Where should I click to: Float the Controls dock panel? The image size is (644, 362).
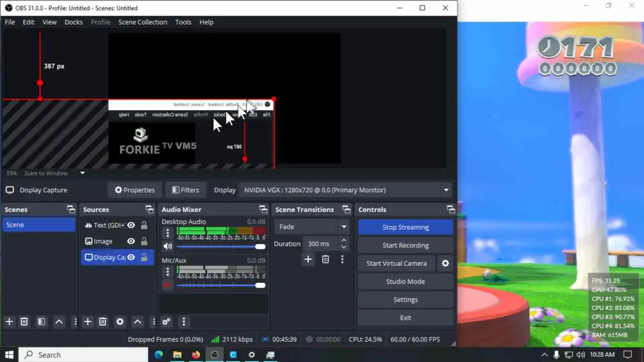tap(451, 210)
